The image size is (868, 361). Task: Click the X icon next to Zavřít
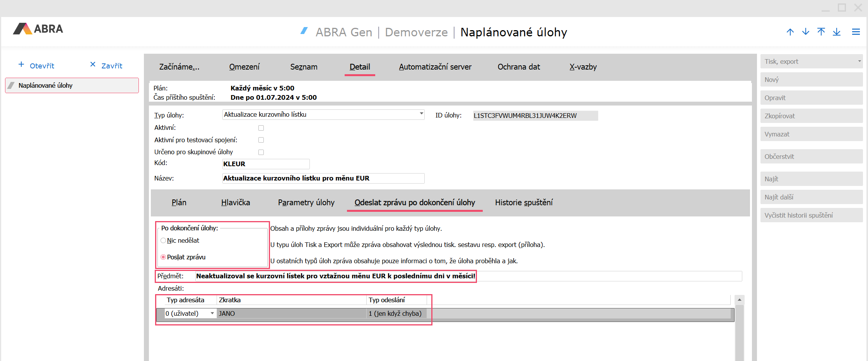point(93,65)
